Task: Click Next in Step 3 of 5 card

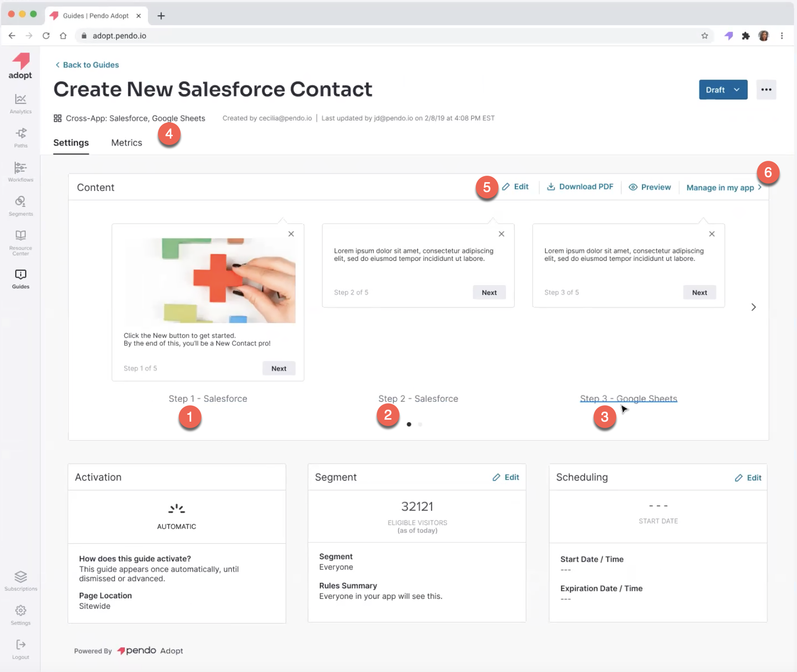Action: pos(699,292)
